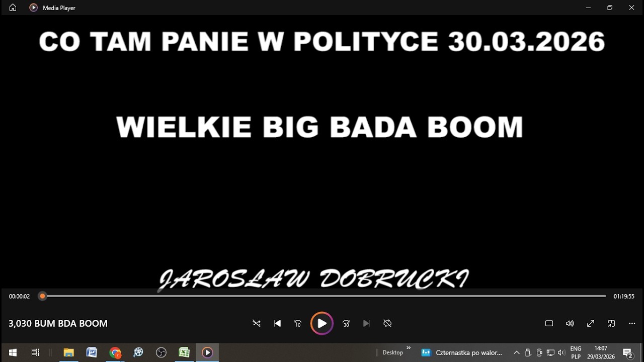
Task: Go to Media Player home
Action: (x=13, y=8)
